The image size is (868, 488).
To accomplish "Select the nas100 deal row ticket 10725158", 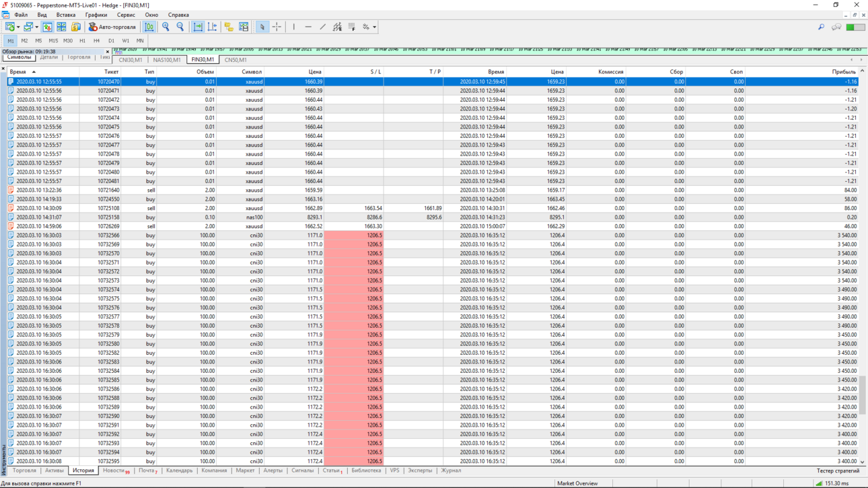I will point(433,217).
